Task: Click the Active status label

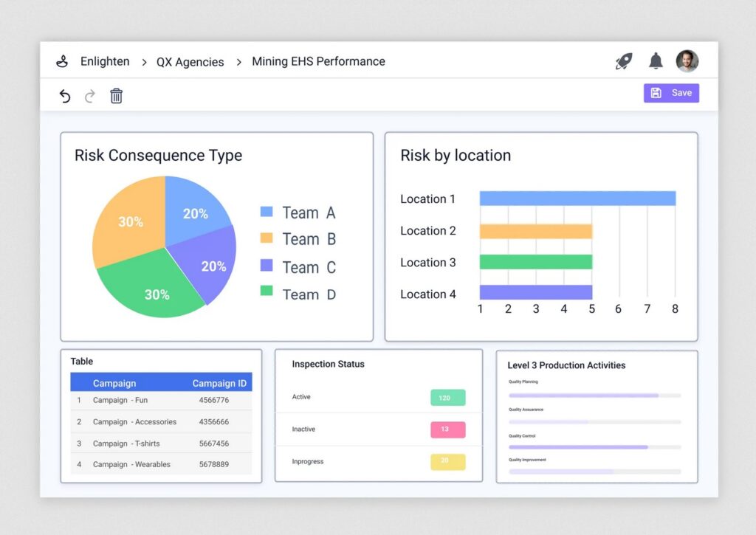Action: click(x=301, y=397)
